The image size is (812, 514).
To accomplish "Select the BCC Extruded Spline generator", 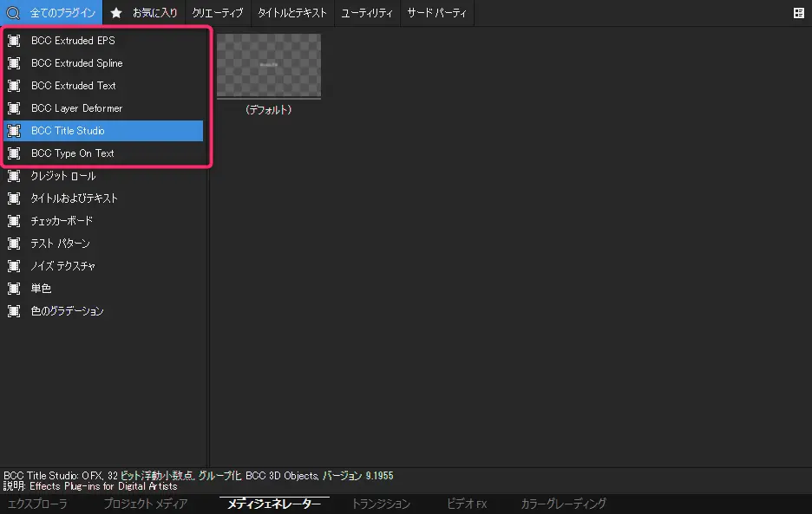I will tap(103, 63).
